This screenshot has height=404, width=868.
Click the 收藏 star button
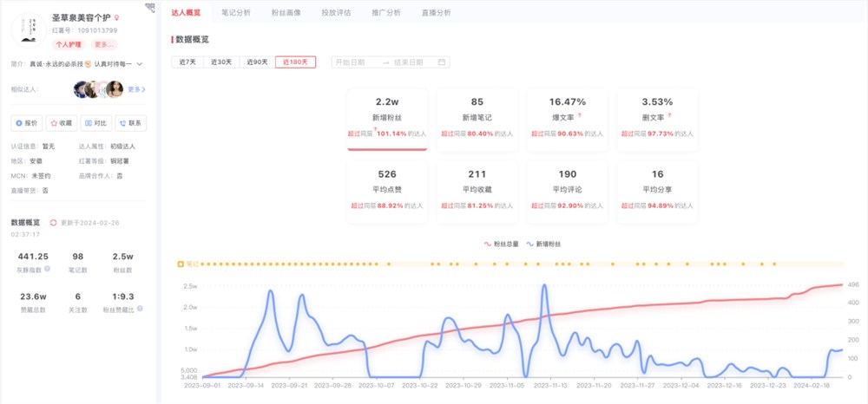62,123
